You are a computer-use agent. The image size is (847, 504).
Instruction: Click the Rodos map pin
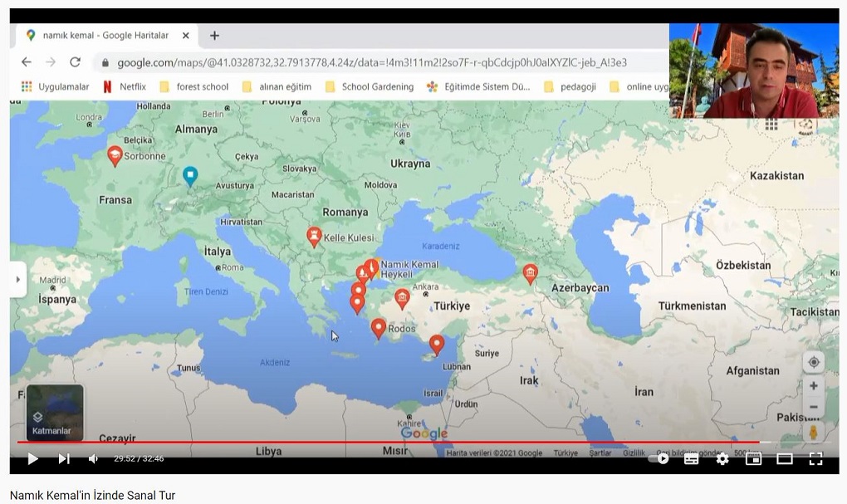click(379, 328)
